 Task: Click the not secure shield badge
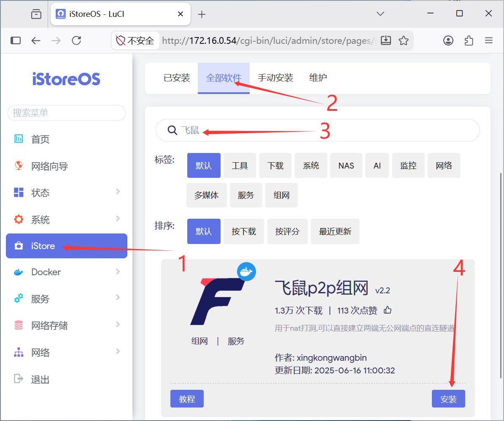(x=135, y=40)
